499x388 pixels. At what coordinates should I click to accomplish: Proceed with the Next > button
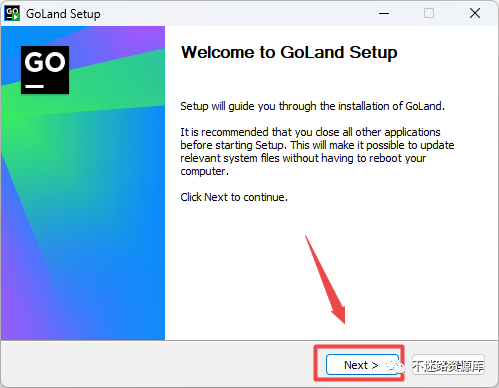tap(362, 365)
